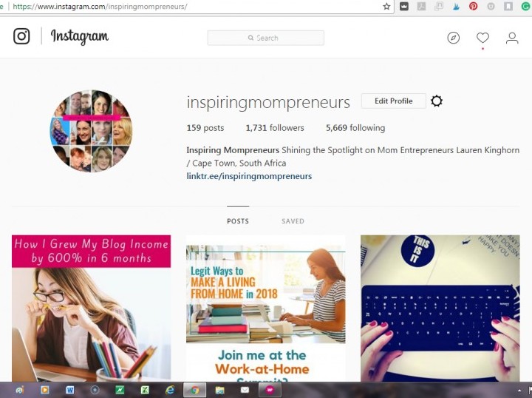Screen dimensions: 532x398
Task: Open the settings gear beside Edit Profile
Action: pyautogui.click(x=437, y=101)
